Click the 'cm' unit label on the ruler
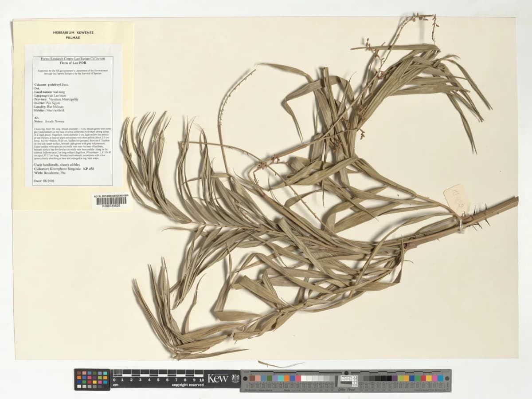532x399 pixels. click(116, 385)
